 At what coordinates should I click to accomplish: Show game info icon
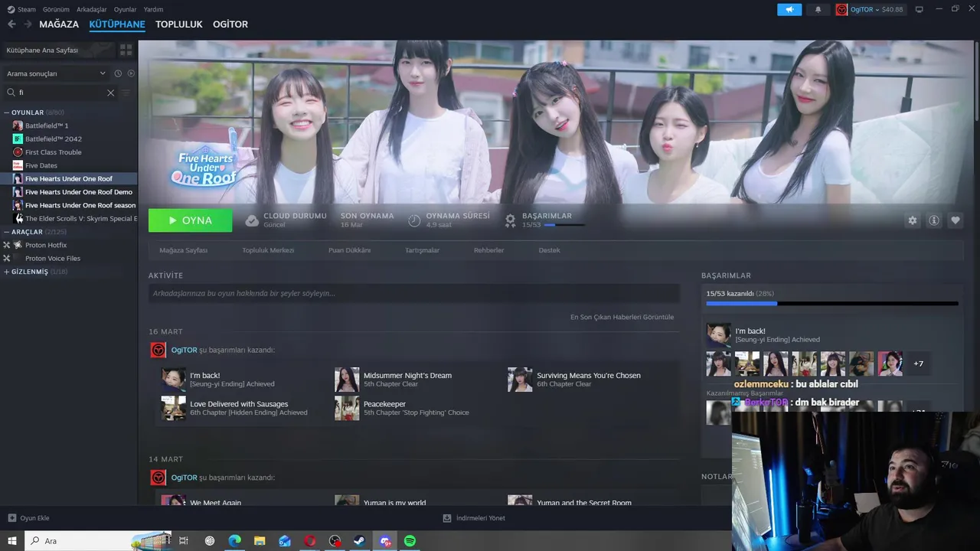[934, 220]
